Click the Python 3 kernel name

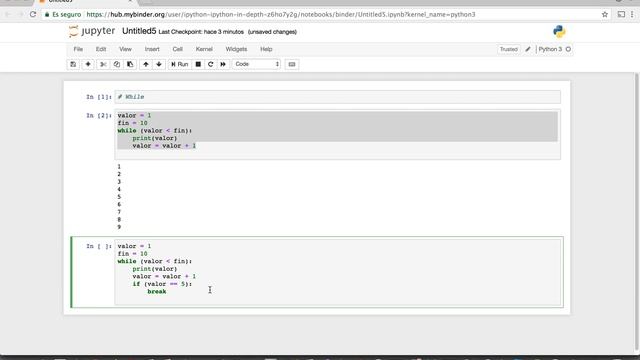tap(550, 49)
